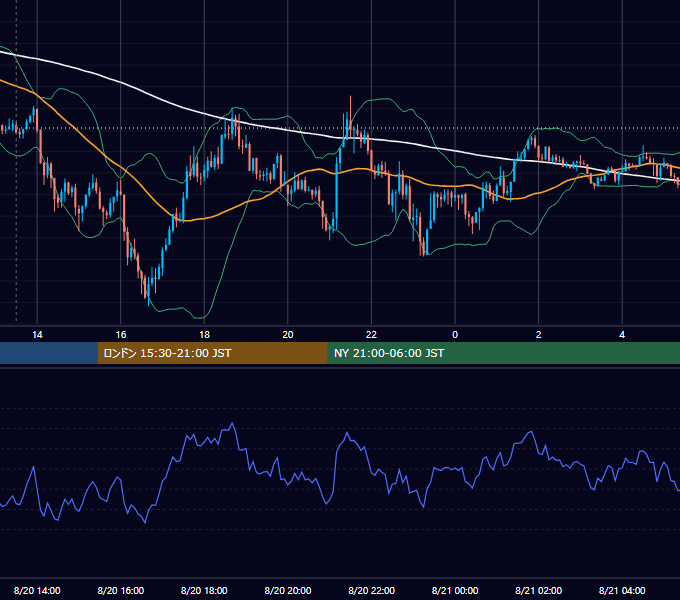This screenshot has height=600, width=680.
Task: Click the blue session bar before ロンドン
Action: [49, 353]
